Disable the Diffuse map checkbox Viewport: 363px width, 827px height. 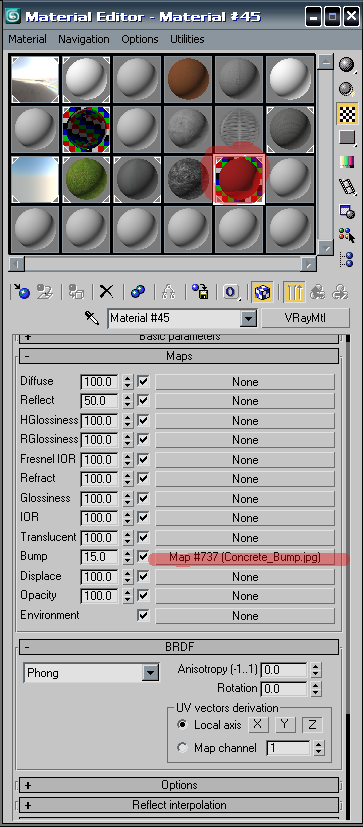pos(143,381)
